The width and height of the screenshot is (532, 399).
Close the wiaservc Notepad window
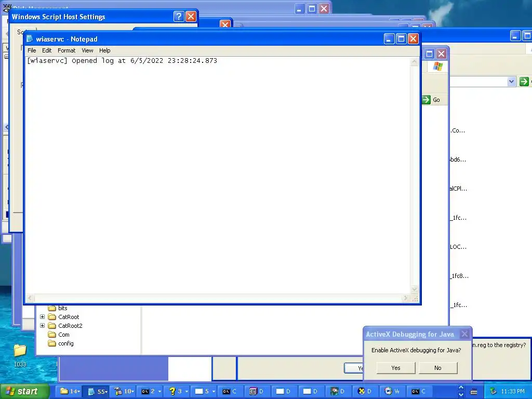[413, 39]
